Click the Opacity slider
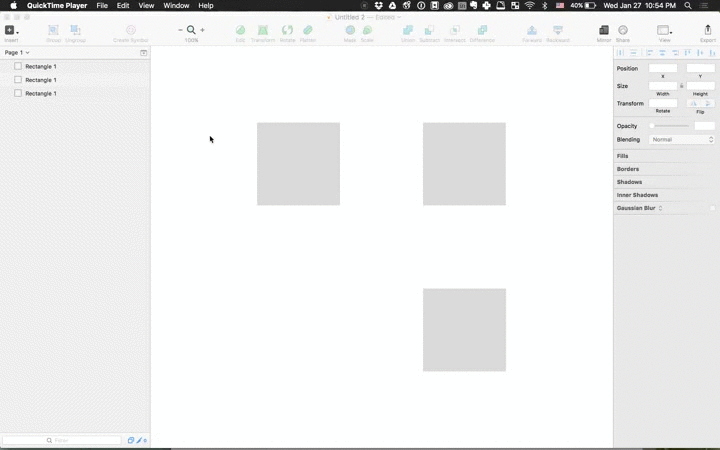This screenshot has width=720, height=450. pos(669,126)
